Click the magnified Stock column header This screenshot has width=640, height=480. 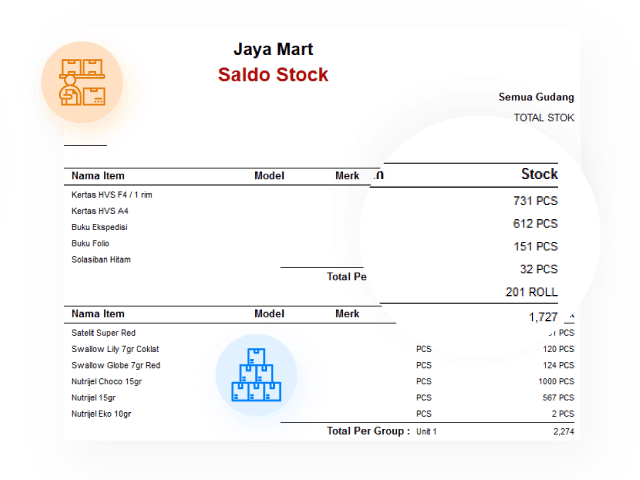(x=539, y=174)
